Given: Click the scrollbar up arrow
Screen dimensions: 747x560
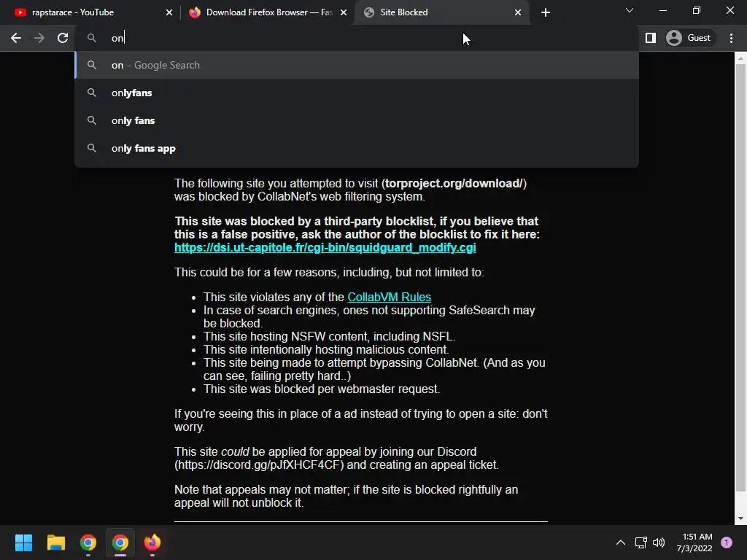Looking at the screenshot, I should click(x=740, y=58).
